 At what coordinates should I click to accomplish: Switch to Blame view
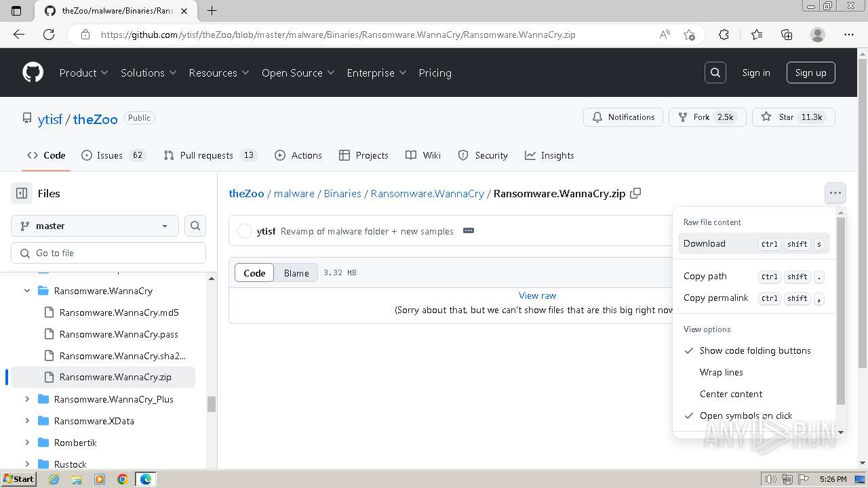(x=296, y=273)
